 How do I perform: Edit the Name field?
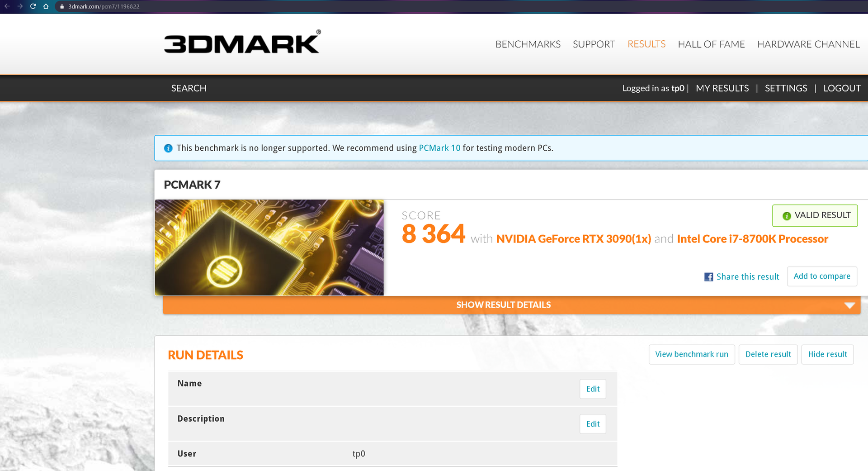[x=593, y=389]
